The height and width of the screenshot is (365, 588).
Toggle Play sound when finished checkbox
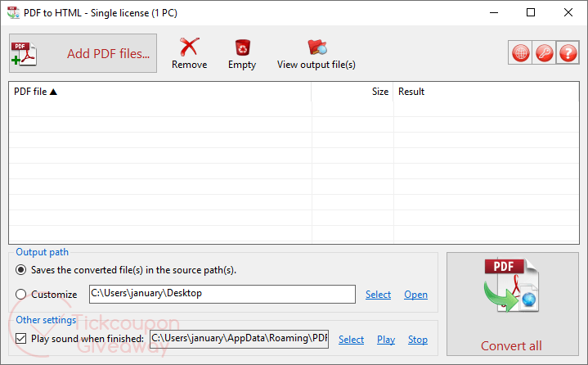(x=21, y=339)
